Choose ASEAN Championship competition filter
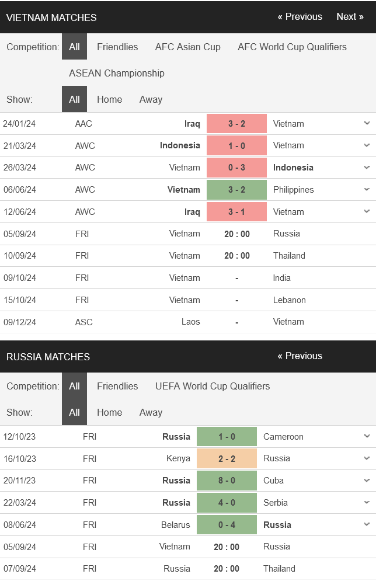Viewport: 376px width, 588px height. click(117, 73)
